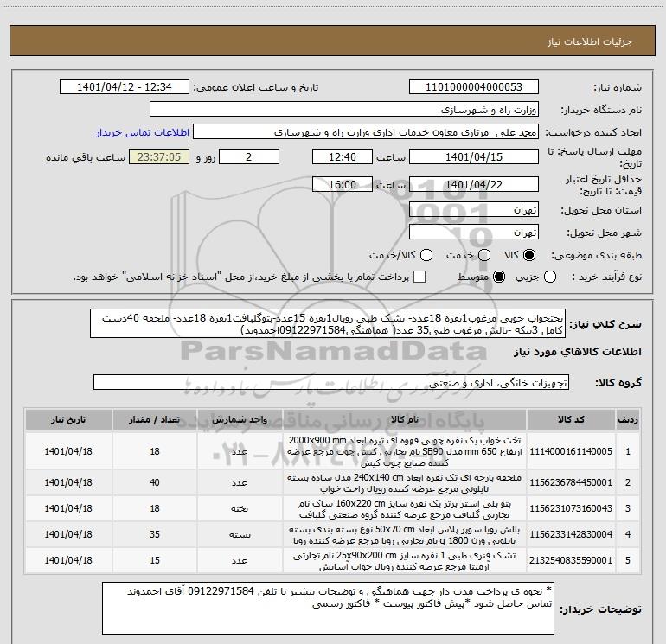666x644 pixels.
Task: Toggle the اسناد خزانه اسلامی payment checkbox
Action: [x=419, y=277]
